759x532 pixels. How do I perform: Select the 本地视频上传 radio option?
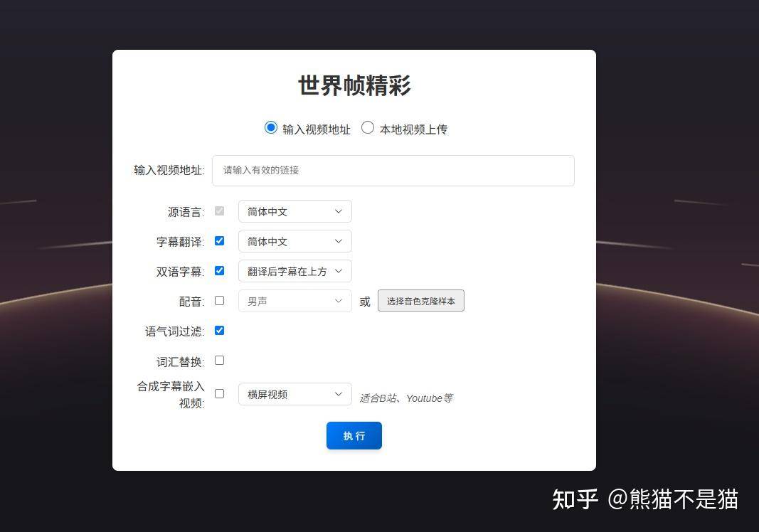(x=367, y=128)
